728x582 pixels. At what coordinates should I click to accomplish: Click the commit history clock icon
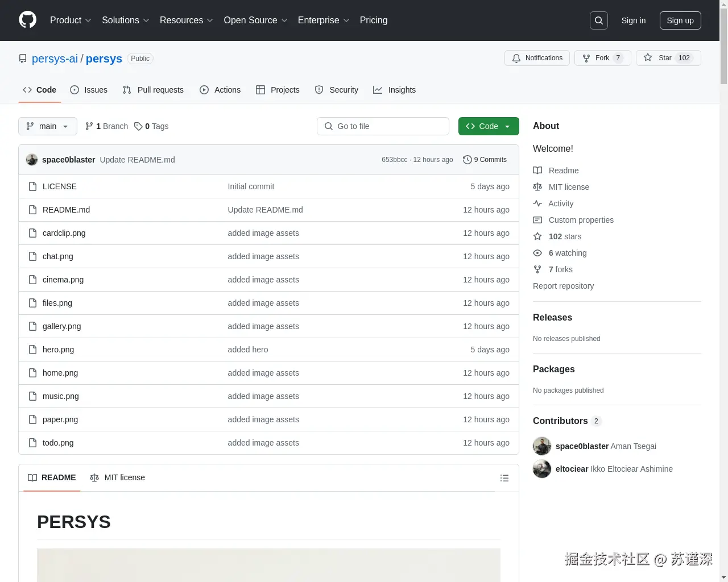468,160
